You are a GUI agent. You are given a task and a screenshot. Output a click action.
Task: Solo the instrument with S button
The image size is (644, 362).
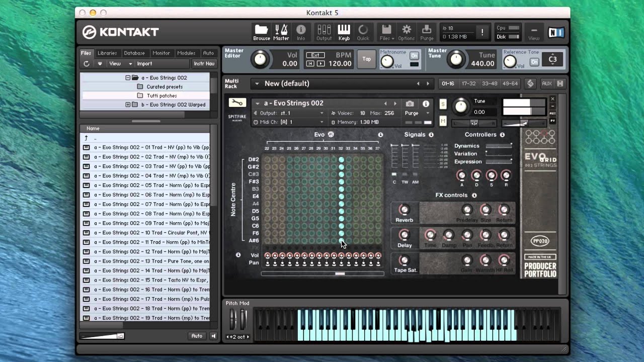[443, 104]
